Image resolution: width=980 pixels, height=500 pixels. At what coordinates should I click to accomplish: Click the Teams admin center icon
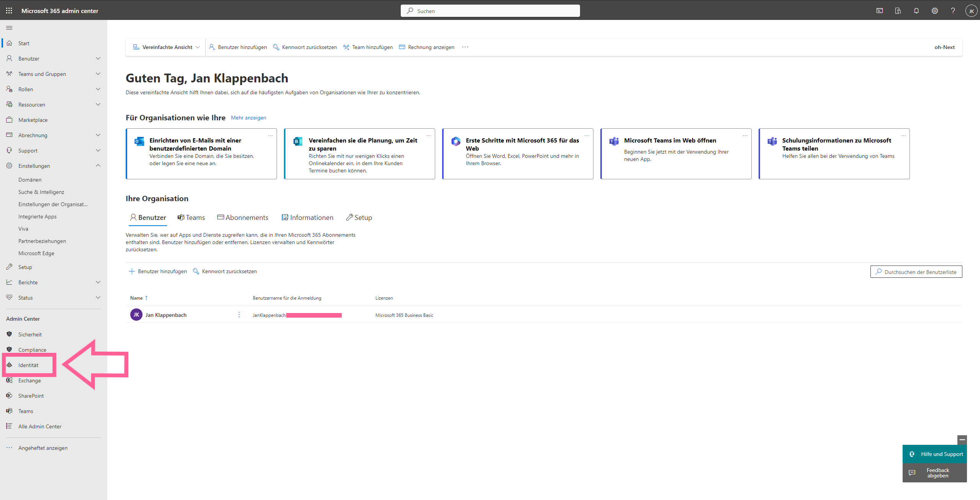tap(9, 411)
